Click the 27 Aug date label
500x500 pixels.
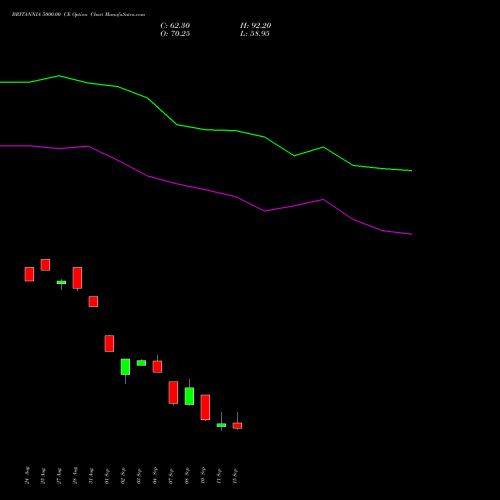click(x=59, y=476)
